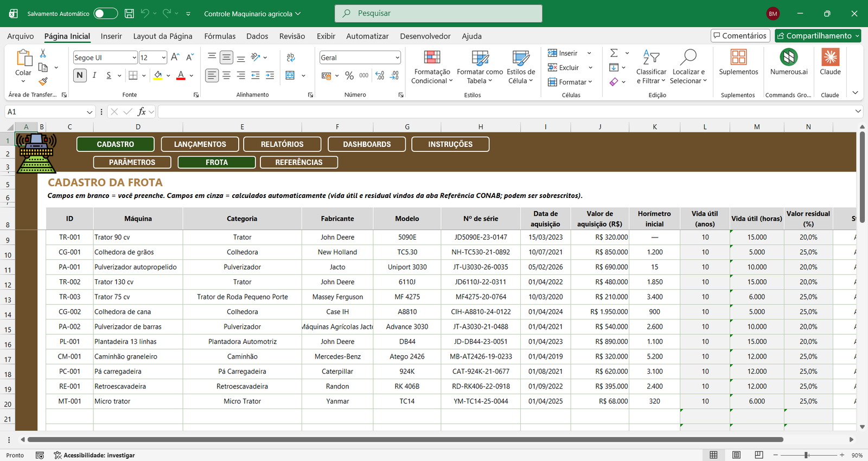Switch to the Revisão tab
868x461 pixels.
pos(292,36)
